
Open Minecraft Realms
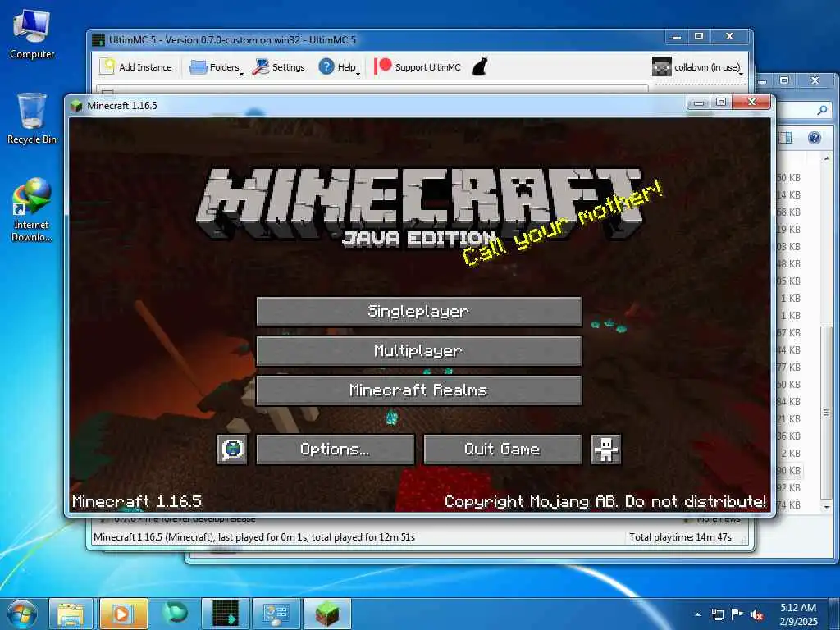(x=419, y=390)
